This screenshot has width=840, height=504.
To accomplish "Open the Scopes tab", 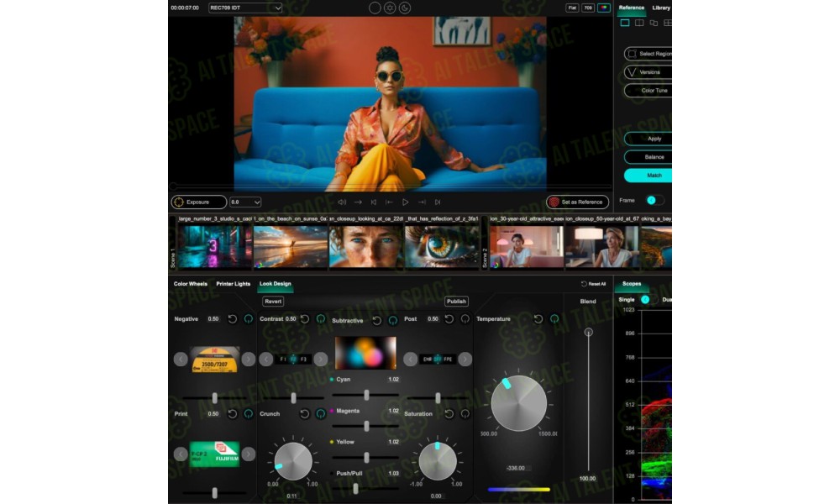I will (x=632, y=284).
